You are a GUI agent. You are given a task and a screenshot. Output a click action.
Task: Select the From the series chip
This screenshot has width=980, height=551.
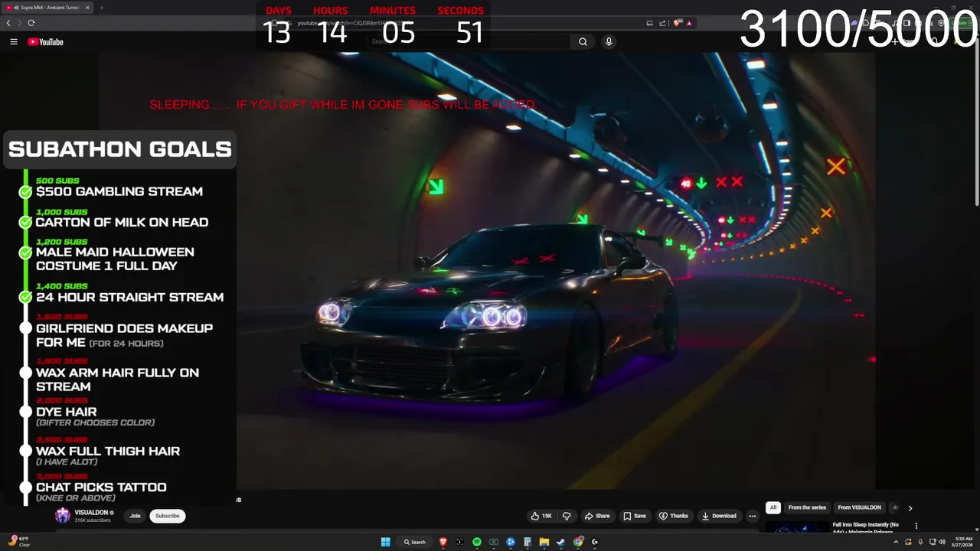pyautogui.click(x=807, y=507)
